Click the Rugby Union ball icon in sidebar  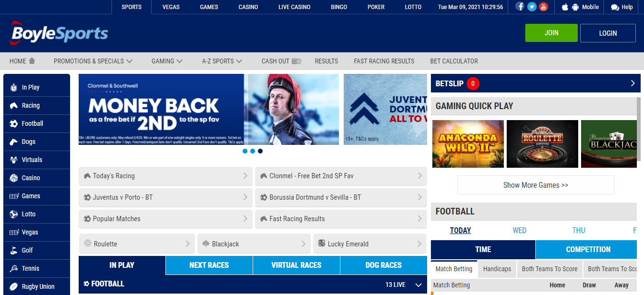(13, 286)
